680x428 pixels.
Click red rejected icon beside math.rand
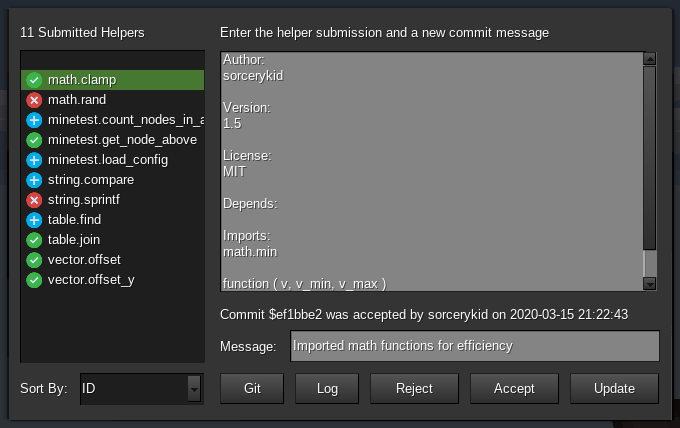[34, 100]
